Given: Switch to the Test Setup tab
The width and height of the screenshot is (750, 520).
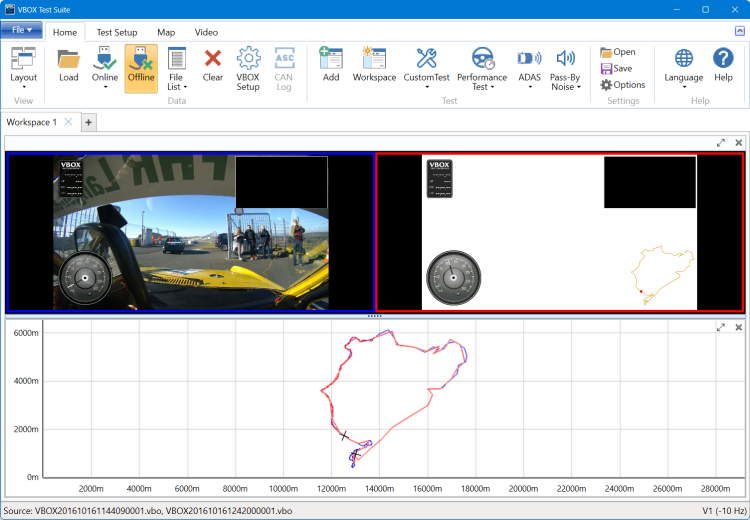Looking at the screenshot, I should click(117, 32).
